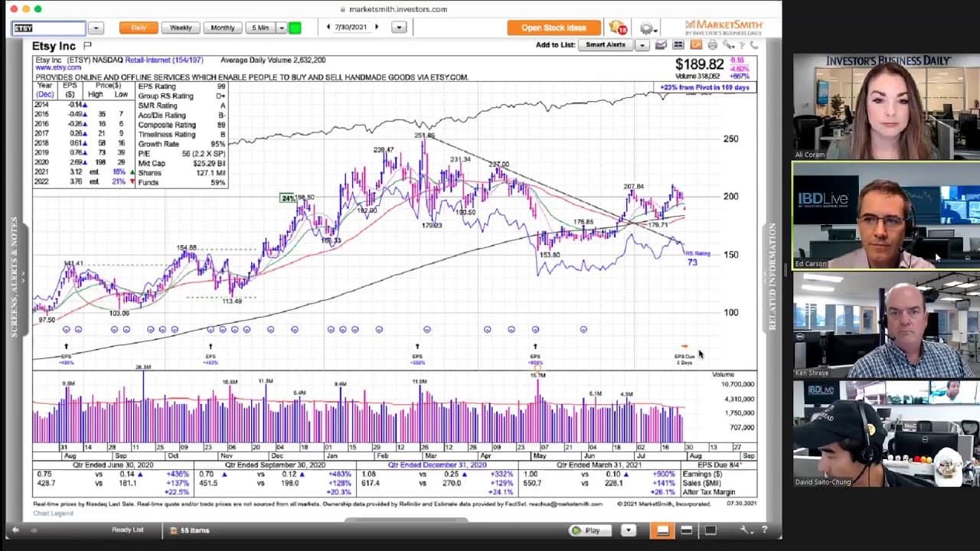The width and height of the screenshot is (980, 551).
Task: Open the gear settings menu
Action: [648, 28]
